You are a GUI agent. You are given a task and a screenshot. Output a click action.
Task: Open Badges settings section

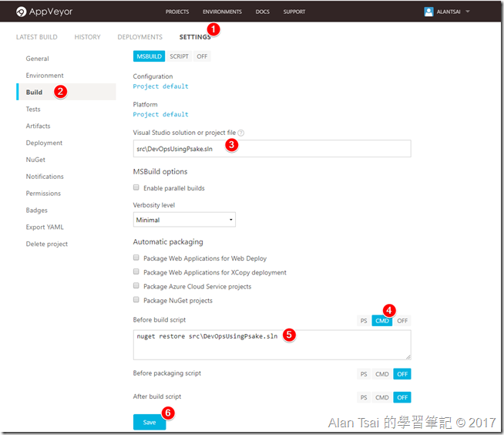(37, 210)
